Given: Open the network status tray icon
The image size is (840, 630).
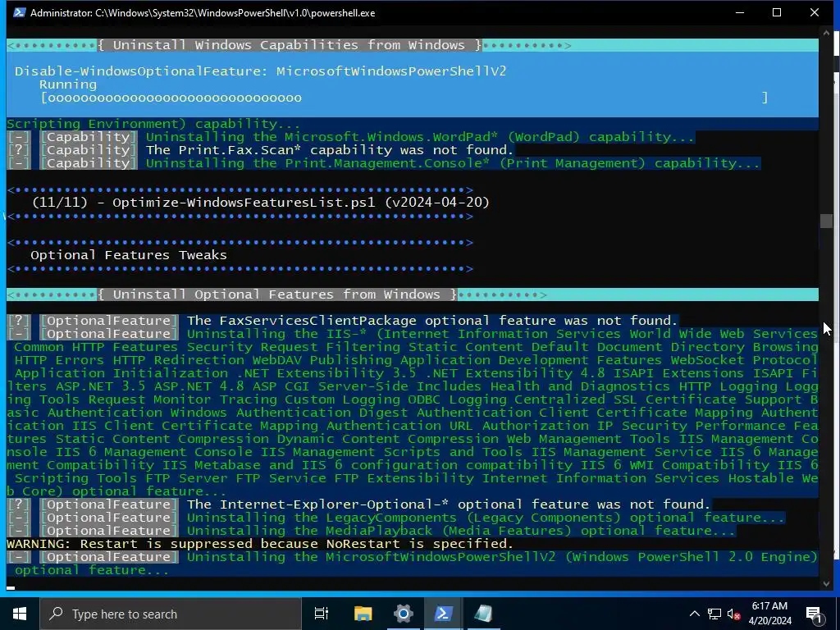Looking at the screenshot, I should click(x=714, y=614).
